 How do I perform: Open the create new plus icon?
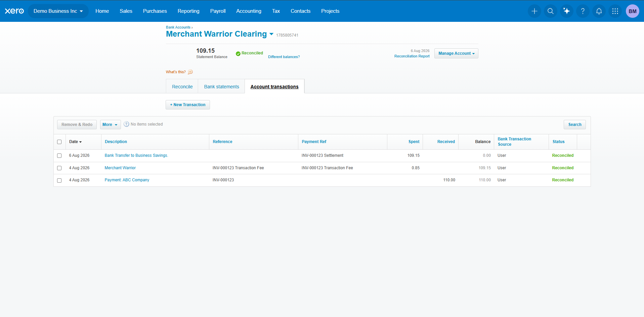coord(534,11)
